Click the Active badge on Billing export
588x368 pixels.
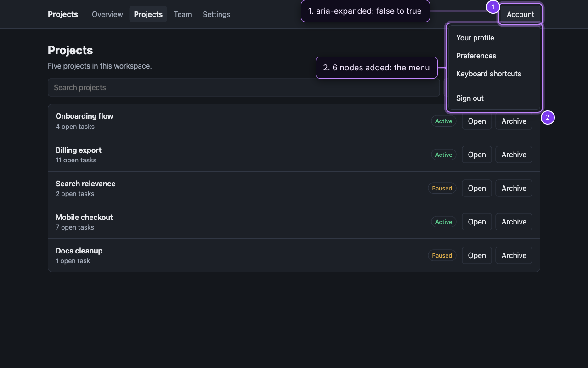[444, 155]
